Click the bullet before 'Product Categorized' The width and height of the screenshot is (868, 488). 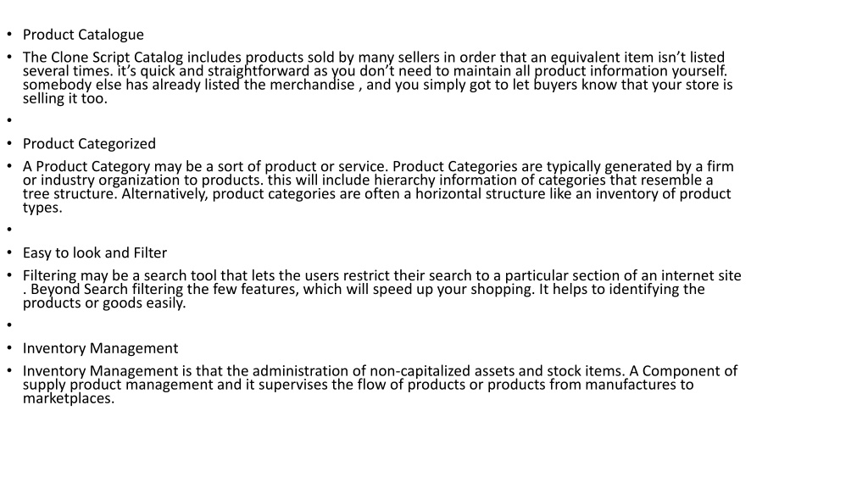(x=9, y=143)
